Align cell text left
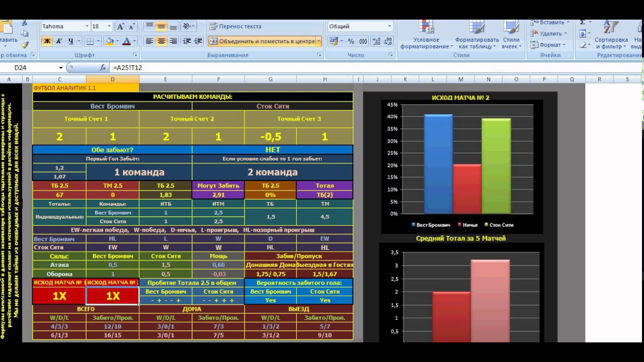This screenshot has width=644, height=362. 149,41
